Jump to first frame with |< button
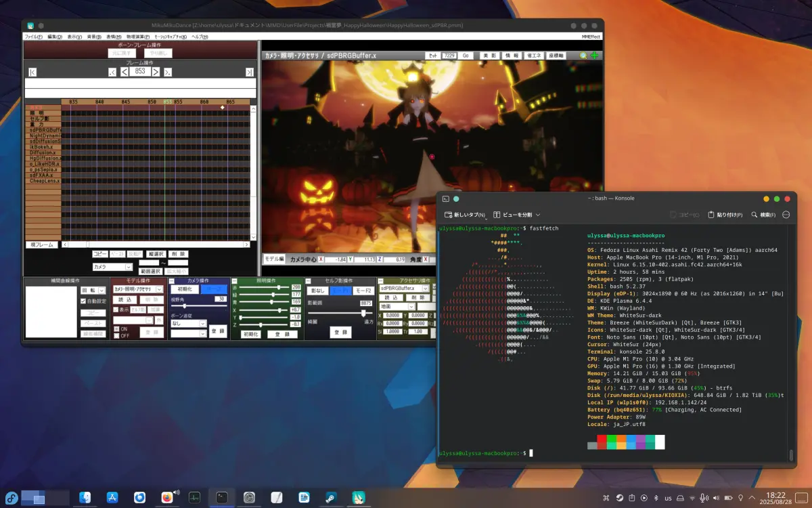 (32, 72)
